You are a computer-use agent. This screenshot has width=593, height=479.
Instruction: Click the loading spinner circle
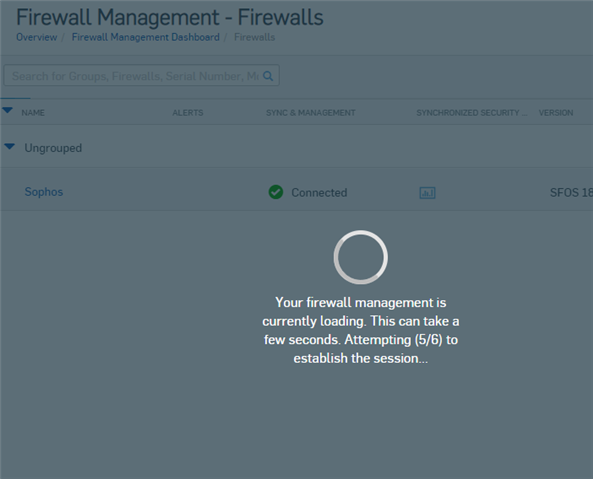[360, 257]
